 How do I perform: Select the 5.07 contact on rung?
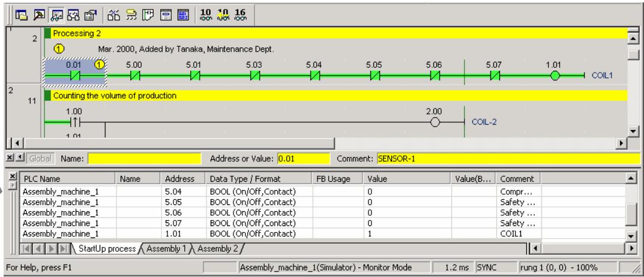(x=495, y=76)
